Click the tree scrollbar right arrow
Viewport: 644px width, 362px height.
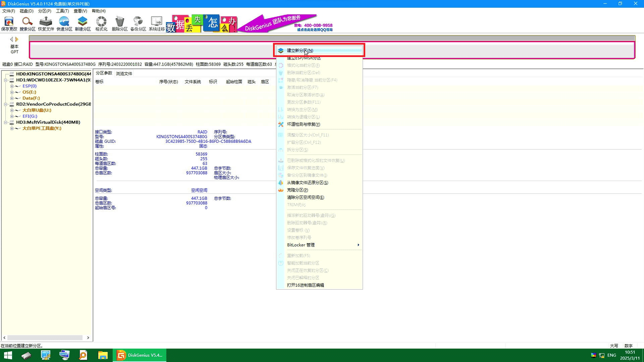88,338
